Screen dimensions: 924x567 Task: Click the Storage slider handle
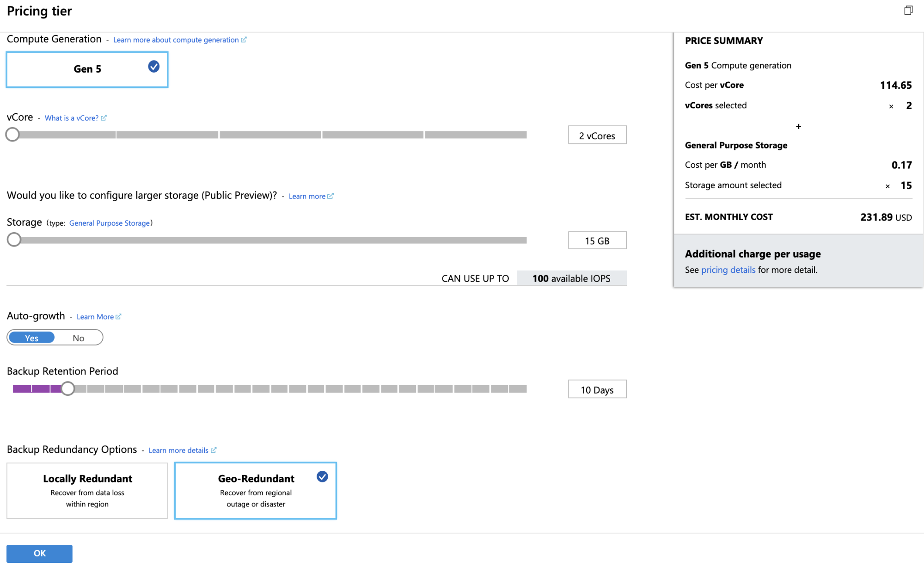click(14, 240)
